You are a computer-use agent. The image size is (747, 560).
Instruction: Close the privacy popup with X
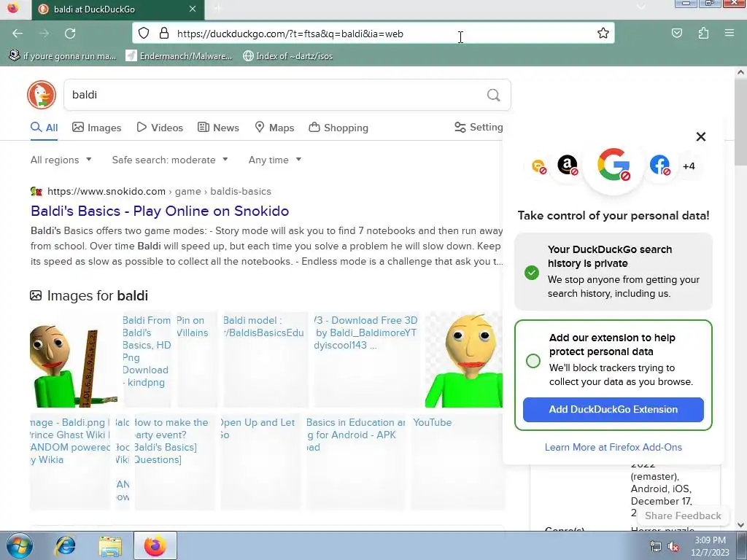(x=701, y=136)
